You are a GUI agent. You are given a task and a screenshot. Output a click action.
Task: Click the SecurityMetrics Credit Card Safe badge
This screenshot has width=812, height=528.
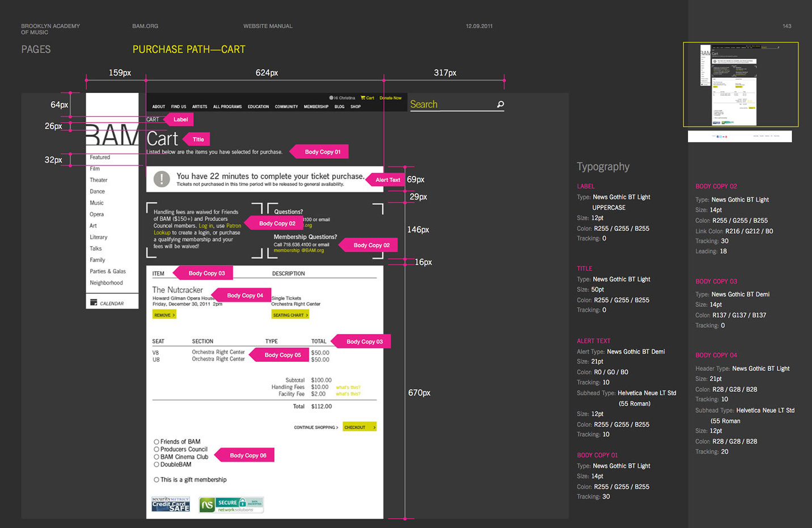pos(171,504)
